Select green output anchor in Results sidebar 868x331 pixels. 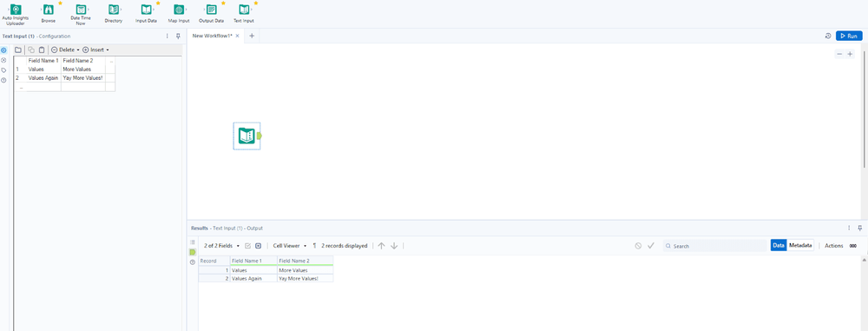[x=193, y=252]
